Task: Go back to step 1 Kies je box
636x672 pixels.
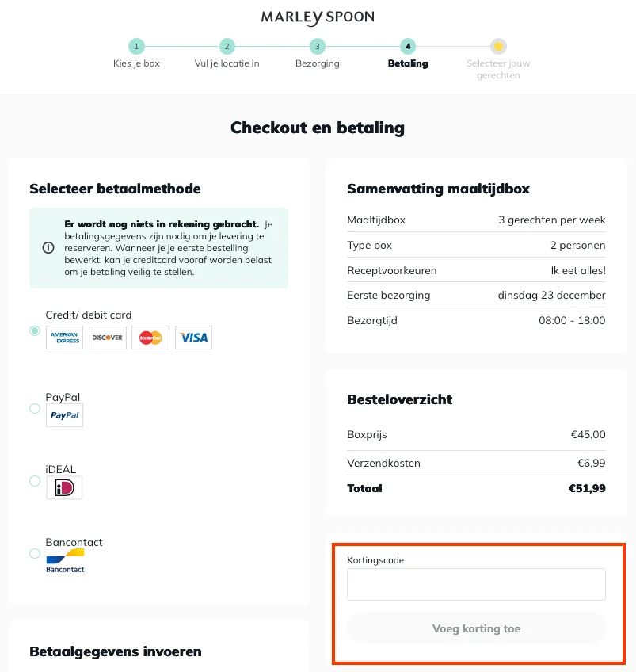Action: click(x=136, y=47)
